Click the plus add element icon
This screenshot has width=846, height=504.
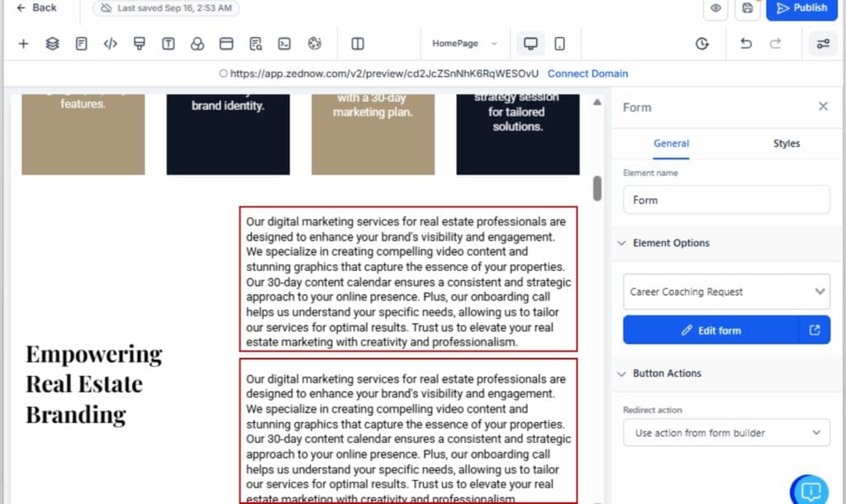(x=23, y=44)
